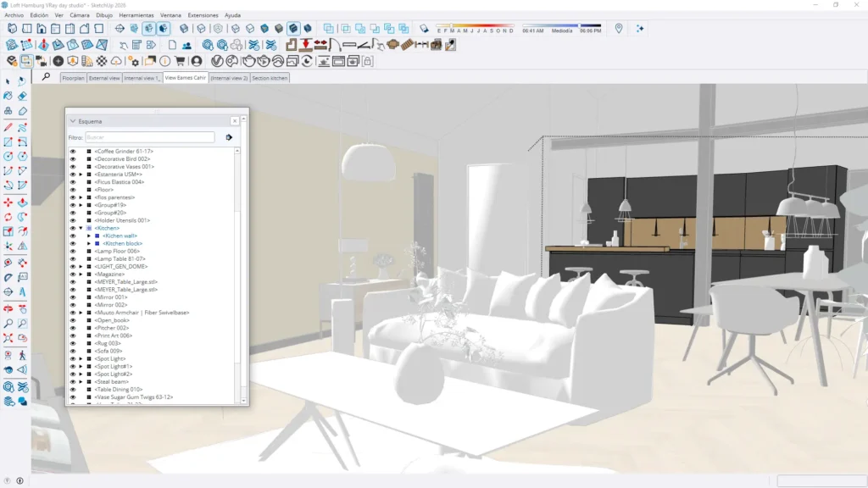
Task: Expand the LIGHT_GEN_DOME node
Action: point(81,267)
